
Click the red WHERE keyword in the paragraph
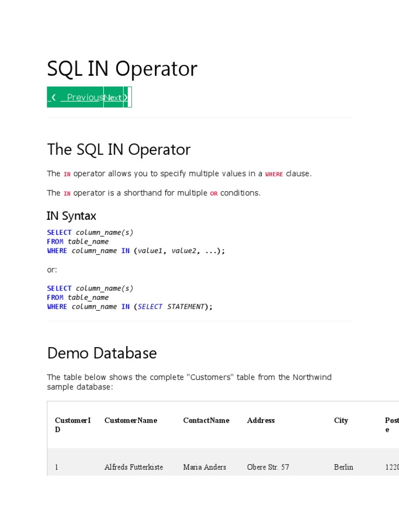pyautogui.click(x=274, y=174)
